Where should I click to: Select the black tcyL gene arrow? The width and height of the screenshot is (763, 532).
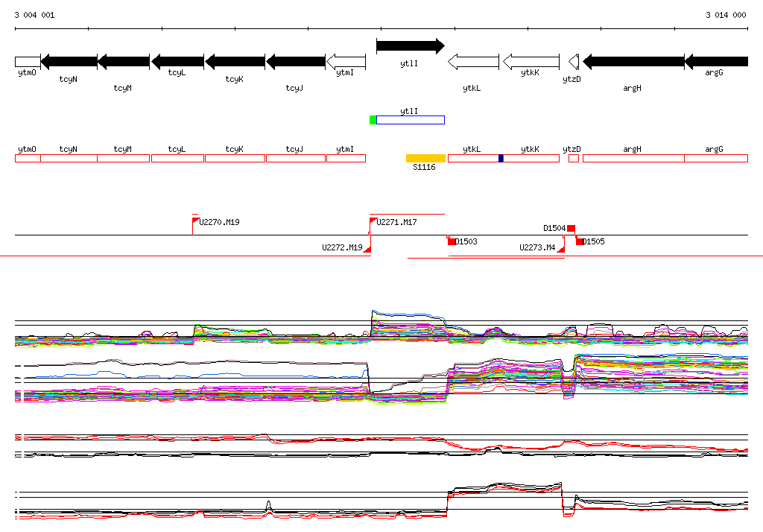(x=177, y=61)
